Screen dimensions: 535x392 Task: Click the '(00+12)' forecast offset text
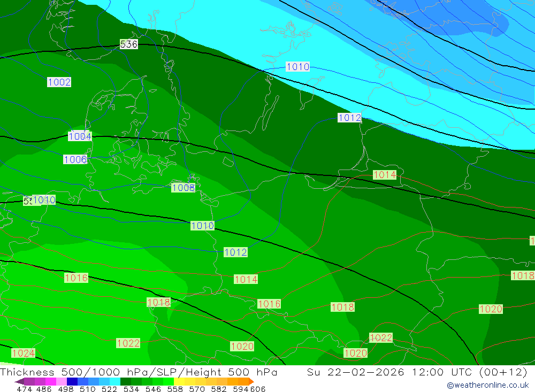click(503, 372)
